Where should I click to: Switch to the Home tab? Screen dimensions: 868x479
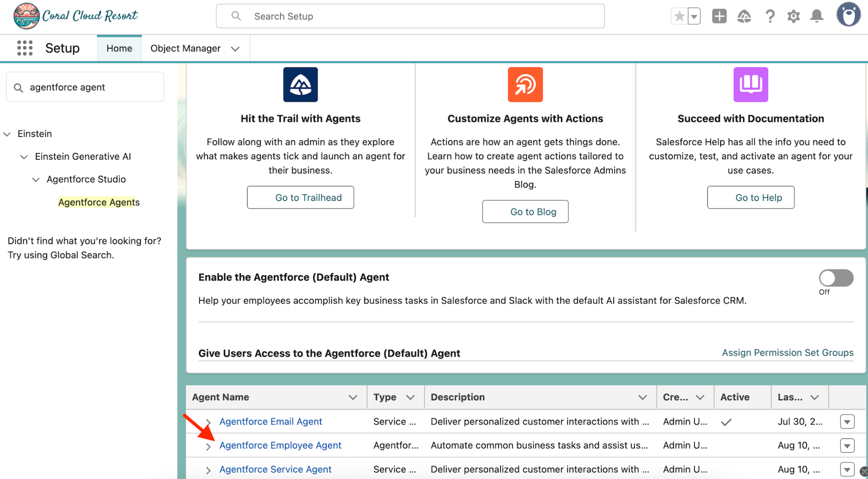[x=119, y=48]
